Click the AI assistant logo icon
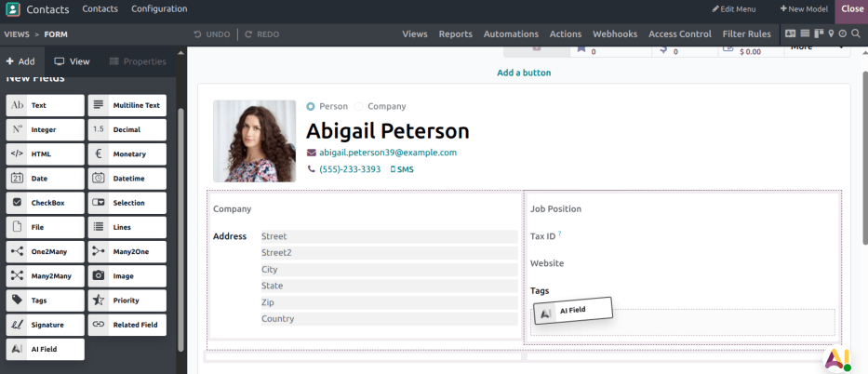Screen dimensions: 868x374 point(837,357)
